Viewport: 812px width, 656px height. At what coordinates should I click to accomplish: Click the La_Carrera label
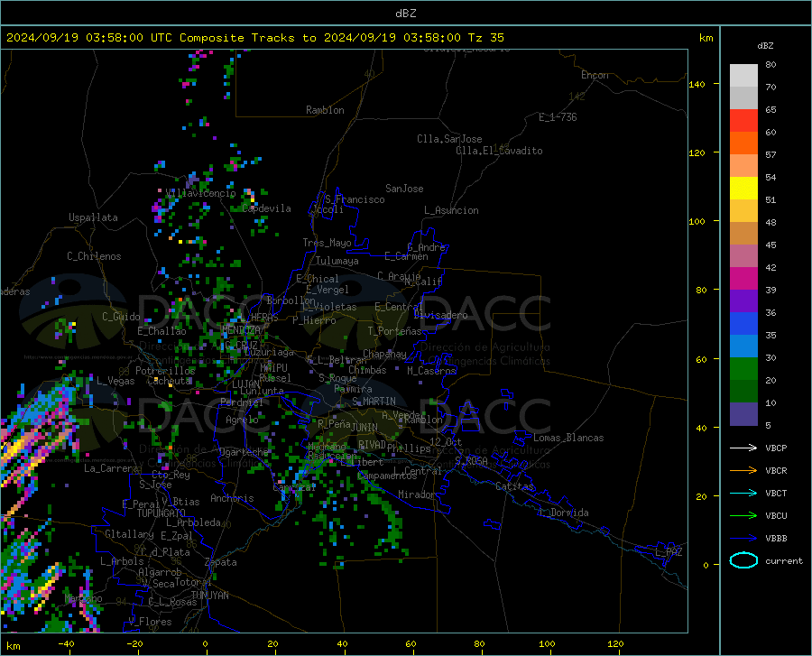111,468
